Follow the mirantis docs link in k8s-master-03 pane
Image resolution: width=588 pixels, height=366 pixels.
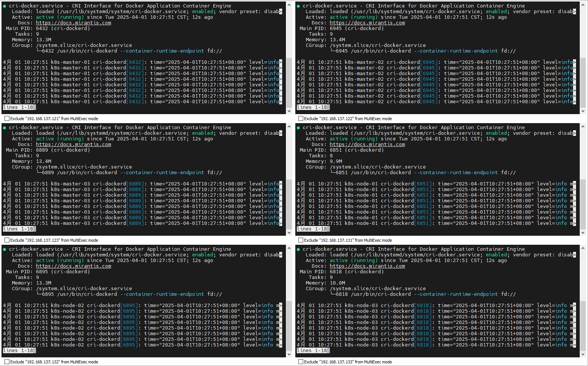[x=74, y=145]
